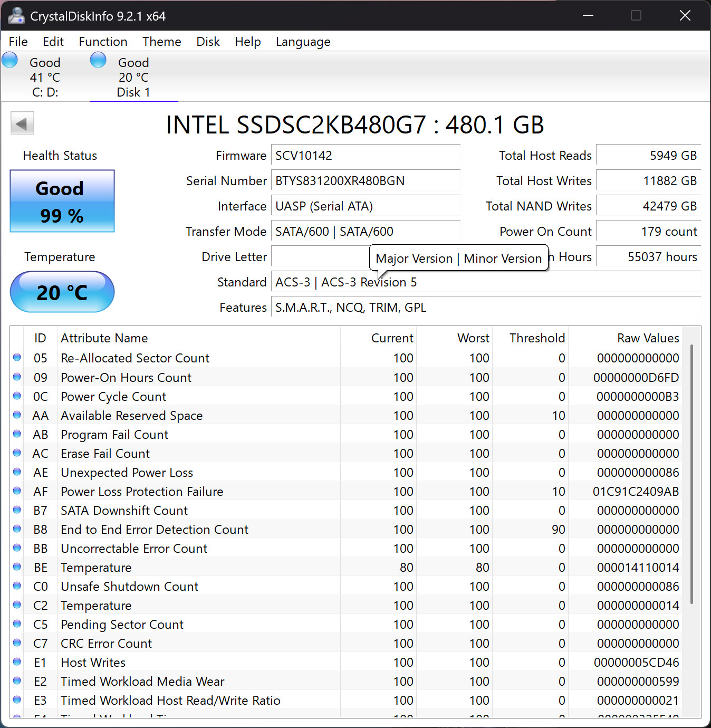The height and width of the screenshot is (728, 711).
Task: Click raw value 00000005CD46
Action: coord(637,663)
